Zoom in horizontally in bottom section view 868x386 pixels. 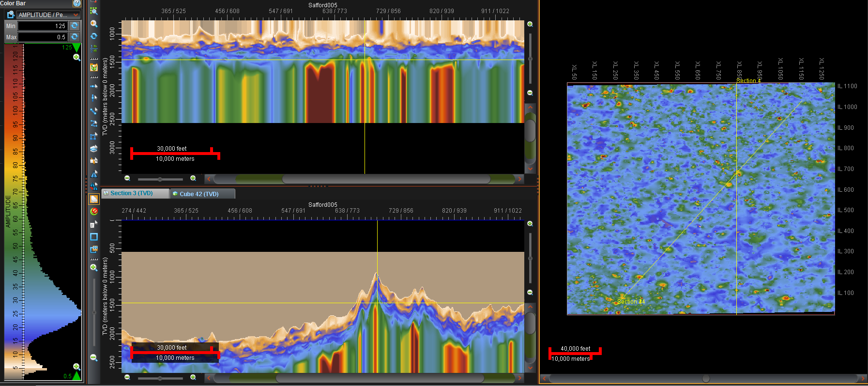[193, 377]
